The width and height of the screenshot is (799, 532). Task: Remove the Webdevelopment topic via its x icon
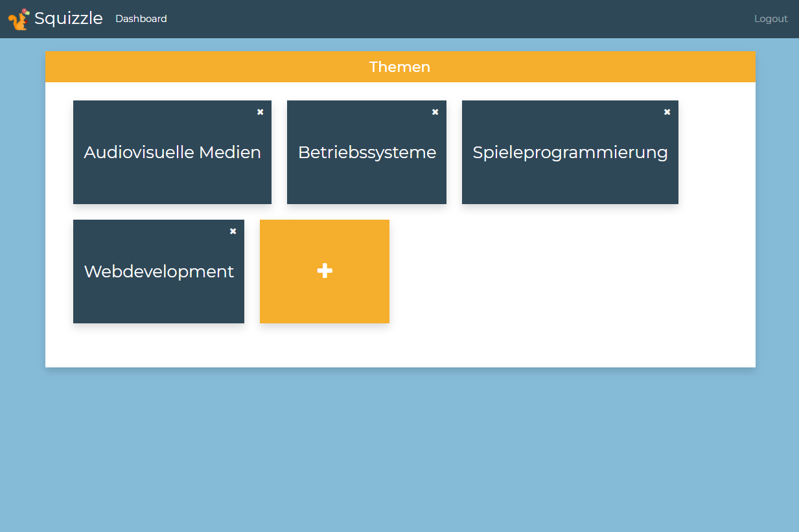[233, 231]
